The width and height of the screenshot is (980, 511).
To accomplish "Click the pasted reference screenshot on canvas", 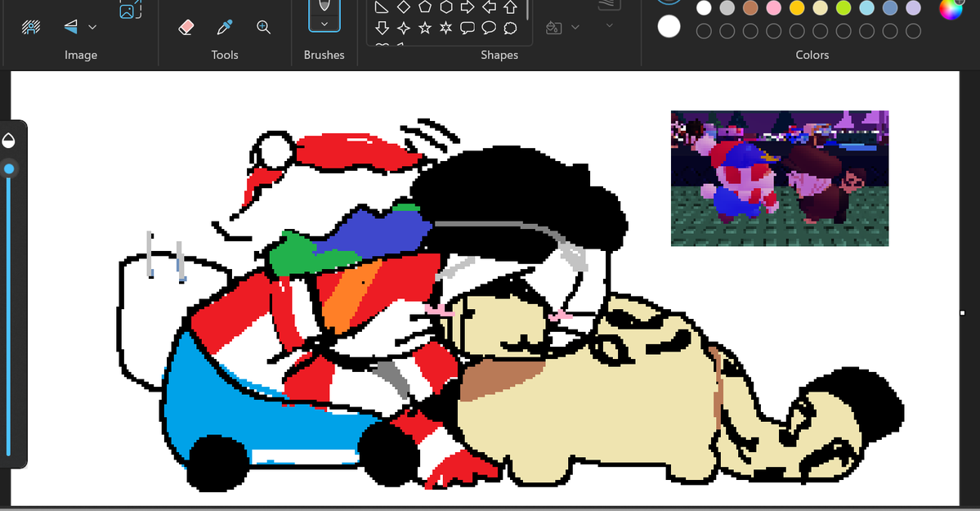I will 780,178.
